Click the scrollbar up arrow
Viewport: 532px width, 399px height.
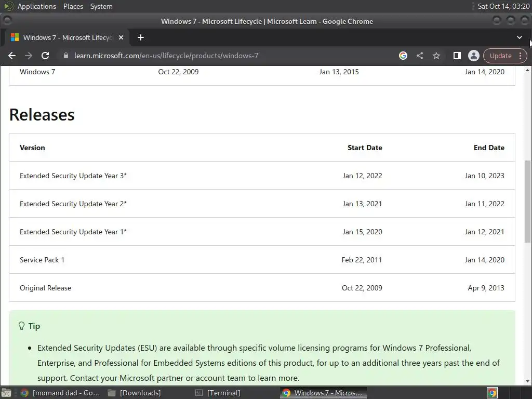click(x=527, y=70)
